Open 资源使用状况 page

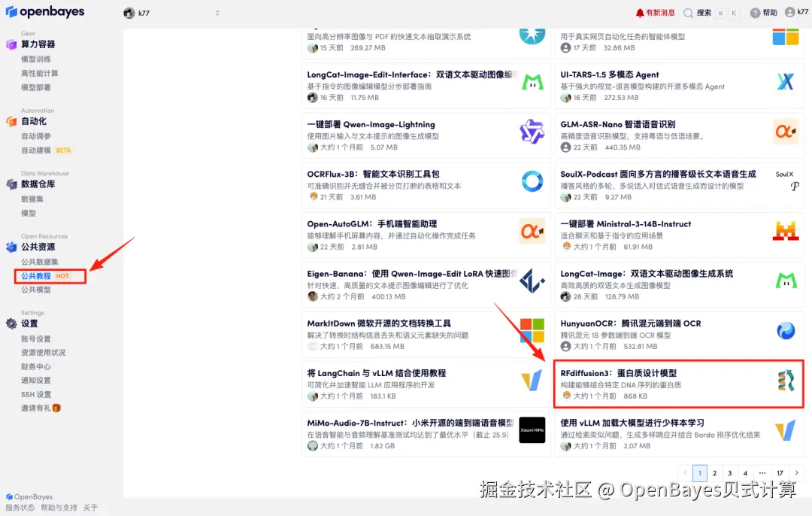point(43,352)
